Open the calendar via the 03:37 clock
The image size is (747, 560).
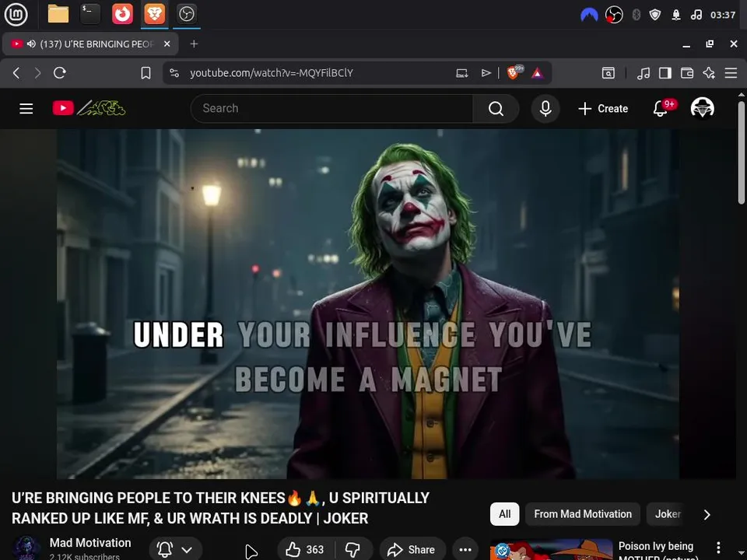pyautogui.click(x=723, y=15)
